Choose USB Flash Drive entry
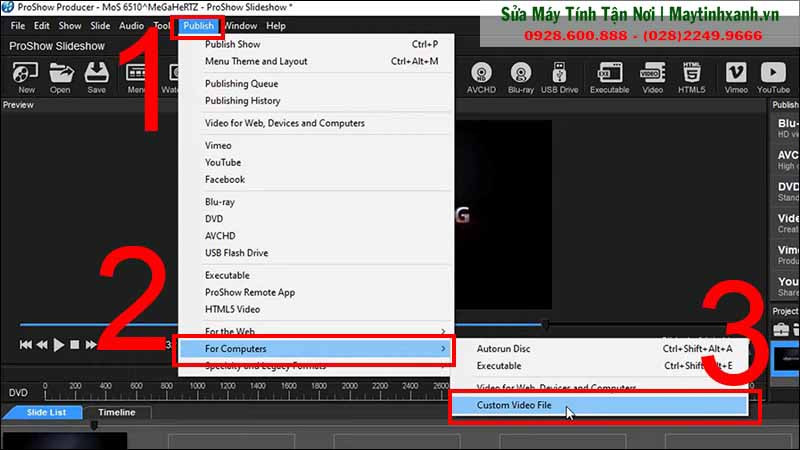 [316, 253]
